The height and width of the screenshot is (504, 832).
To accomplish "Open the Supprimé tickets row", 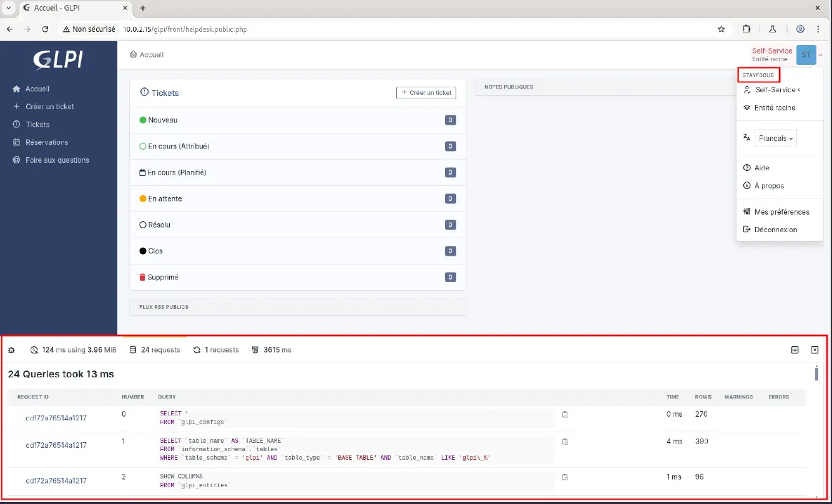I will [x=298, y=277].
